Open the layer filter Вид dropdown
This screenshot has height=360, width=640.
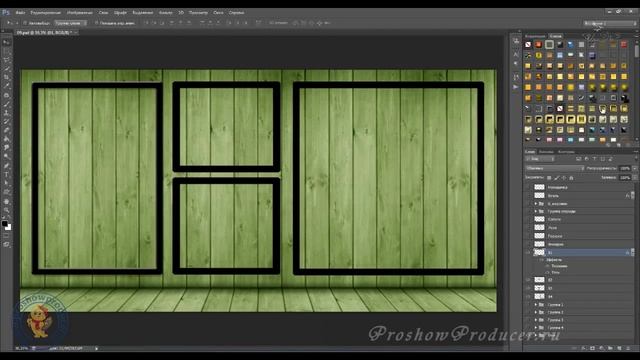[x=540, y=159]
